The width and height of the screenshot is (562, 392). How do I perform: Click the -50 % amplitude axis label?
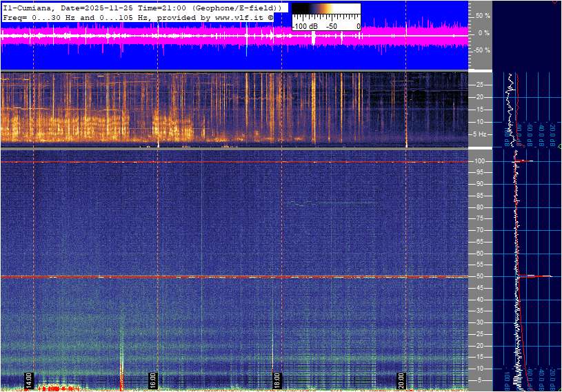481,50
